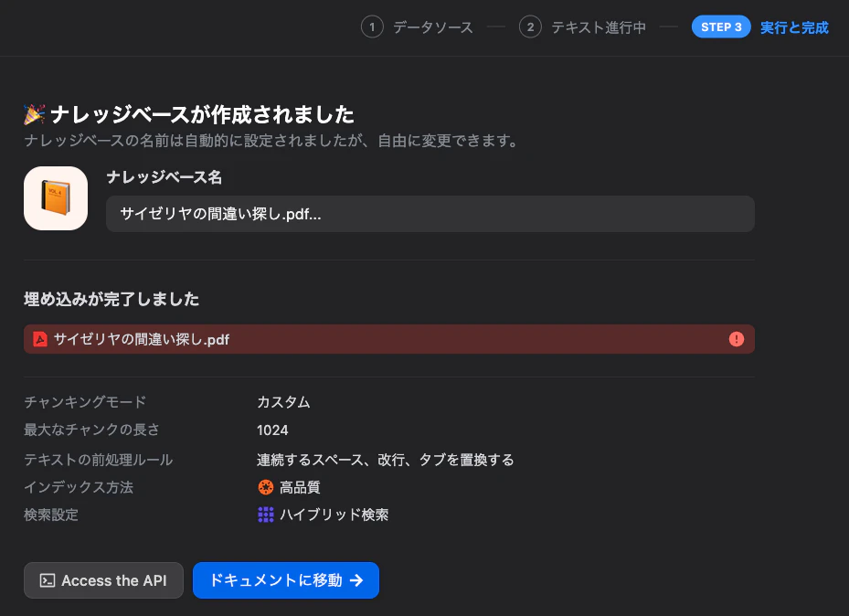849x616 pixels.
Task: Click the ハイブリッド検索 setting value
Action: tap(334, 515)
